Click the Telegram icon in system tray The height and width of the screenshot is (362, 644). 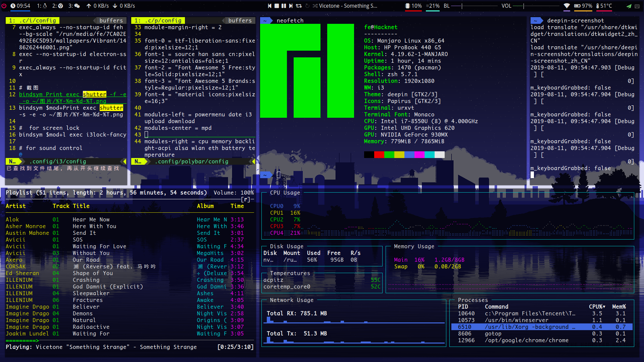click(x=629, y=6)
